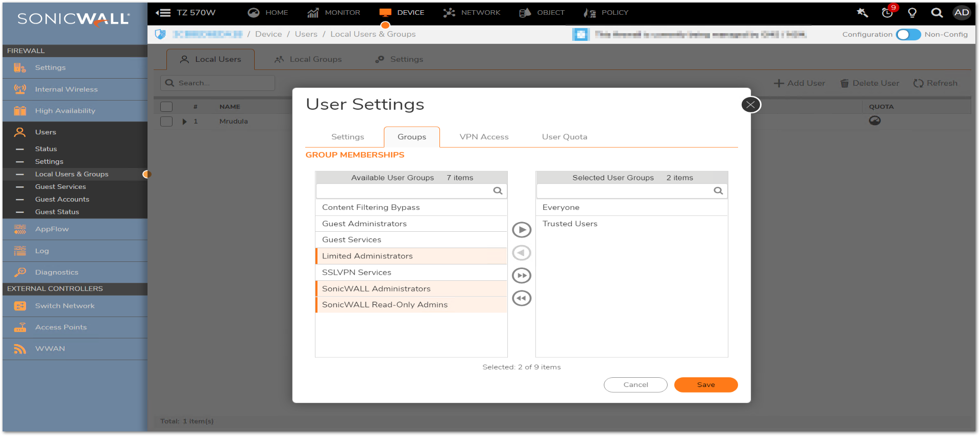Close the User Settings dialog
This screenshot has height=436, width=980.
coord(751,105)
